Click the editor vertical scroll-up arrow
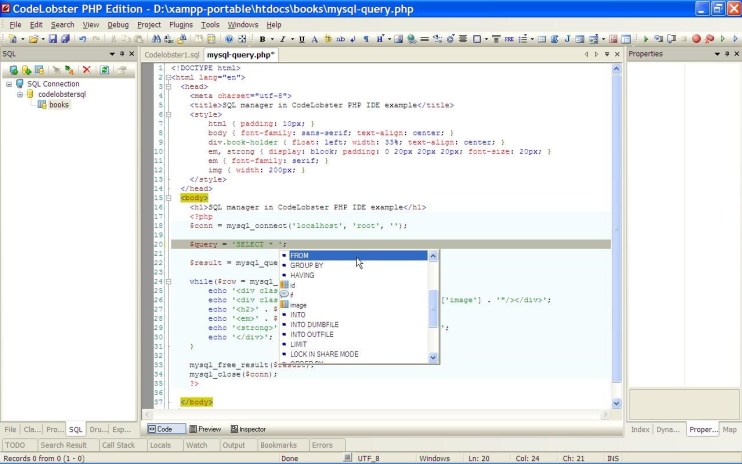Screen dimensions: 742x464 point(616,69)
